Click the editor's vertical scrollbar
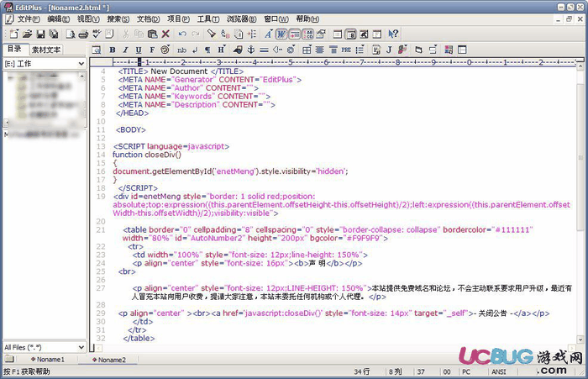588x379 pixels. [580, 204]
